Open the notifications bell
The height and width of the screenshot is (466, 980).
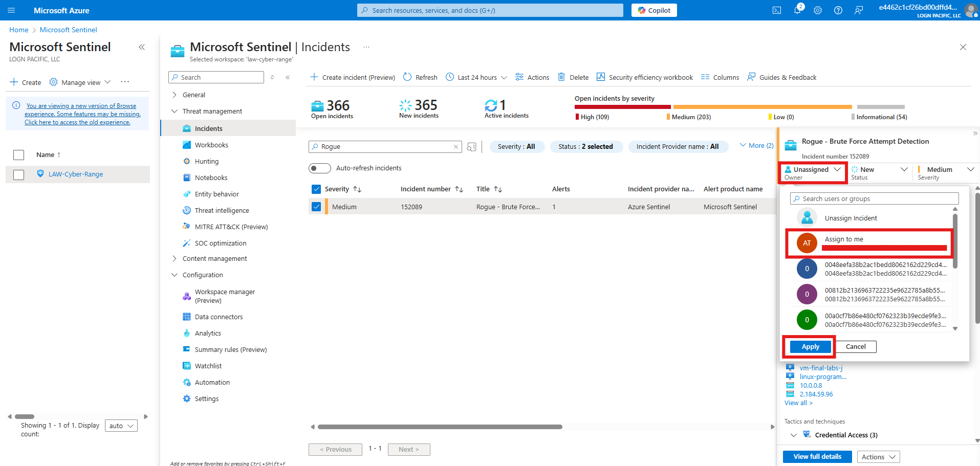[797, 10]
